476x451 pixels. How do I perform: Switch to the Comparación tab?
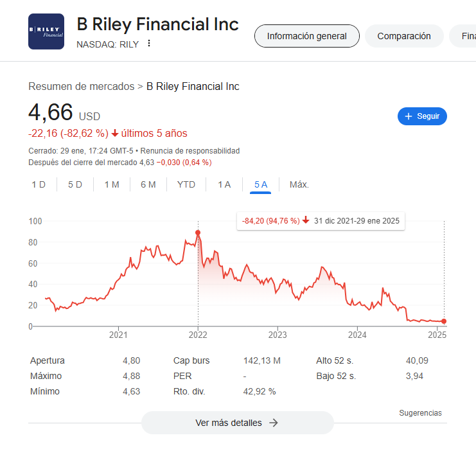tap(403, 36)
